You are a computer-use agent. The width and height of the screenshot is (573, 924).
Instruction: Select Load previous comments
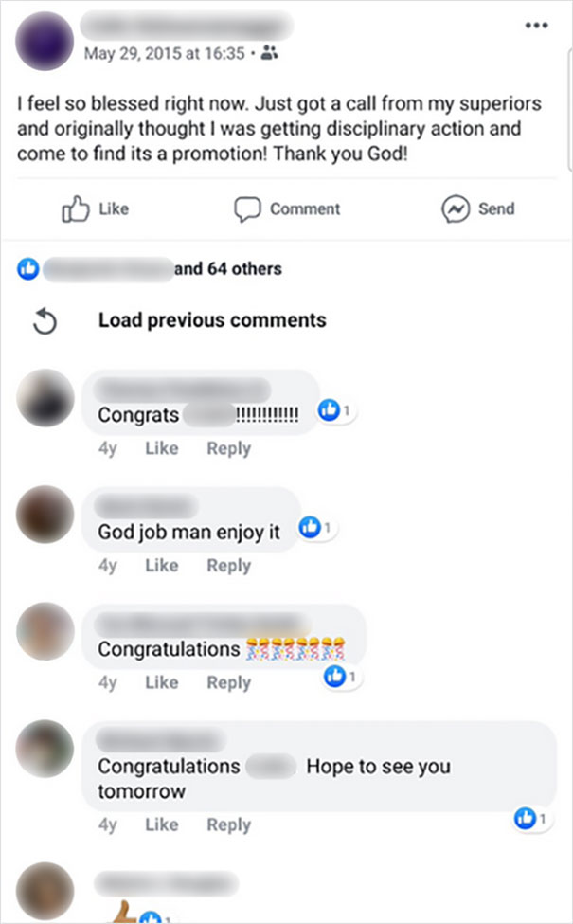[212, 319]
